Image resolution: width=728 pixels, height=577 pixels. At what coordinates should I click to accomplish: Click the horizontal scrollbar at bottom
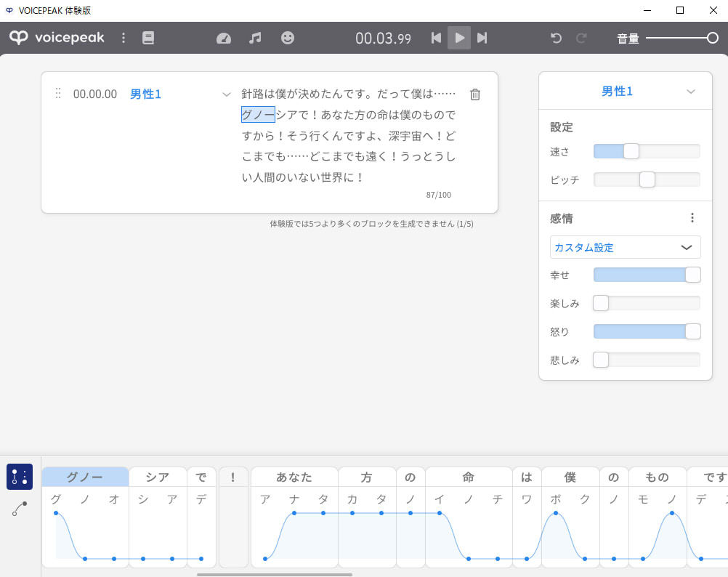275,574
